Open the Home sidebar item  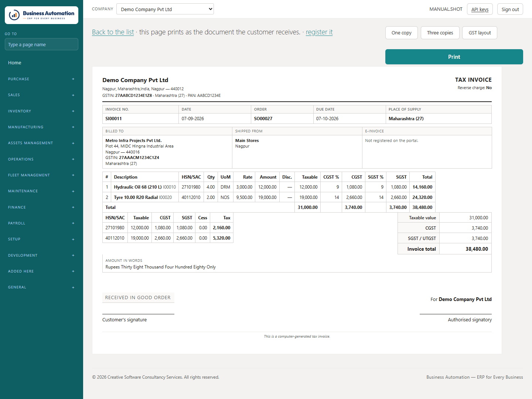pyautogui.click(x=41, y=63)
